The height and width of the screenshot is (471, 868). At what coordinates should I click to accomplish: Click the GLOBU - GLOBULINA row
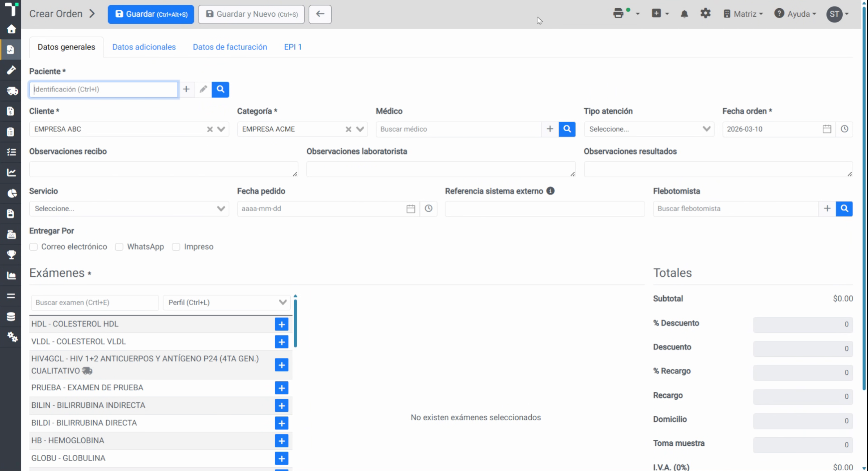pyautogui.click(x=161, y=458)
